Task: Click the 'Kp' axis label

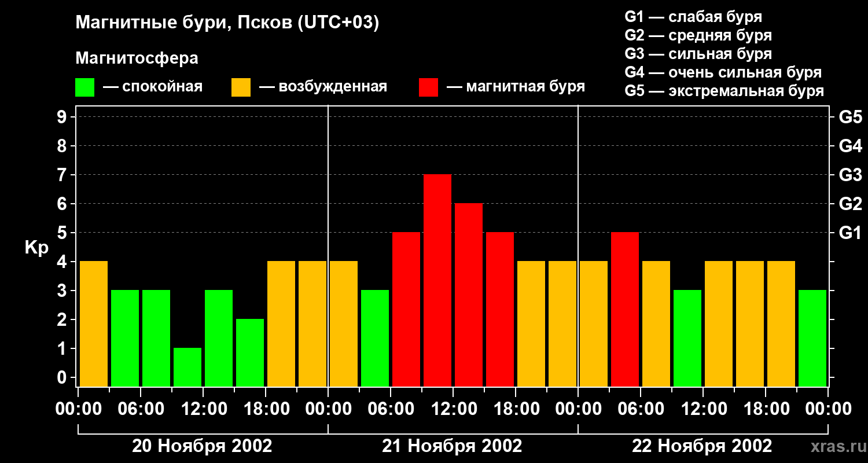Action: point(36,248)
